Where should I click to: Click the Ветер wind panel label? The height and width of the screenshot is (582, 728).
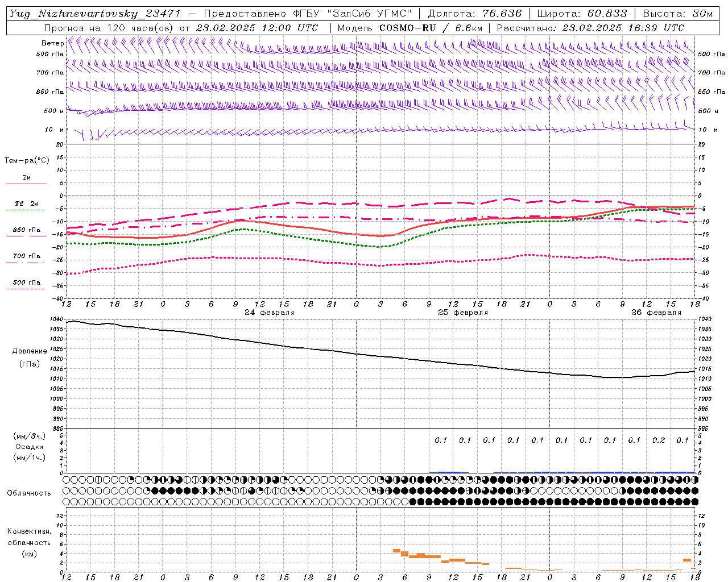click(x=52, y=43)
